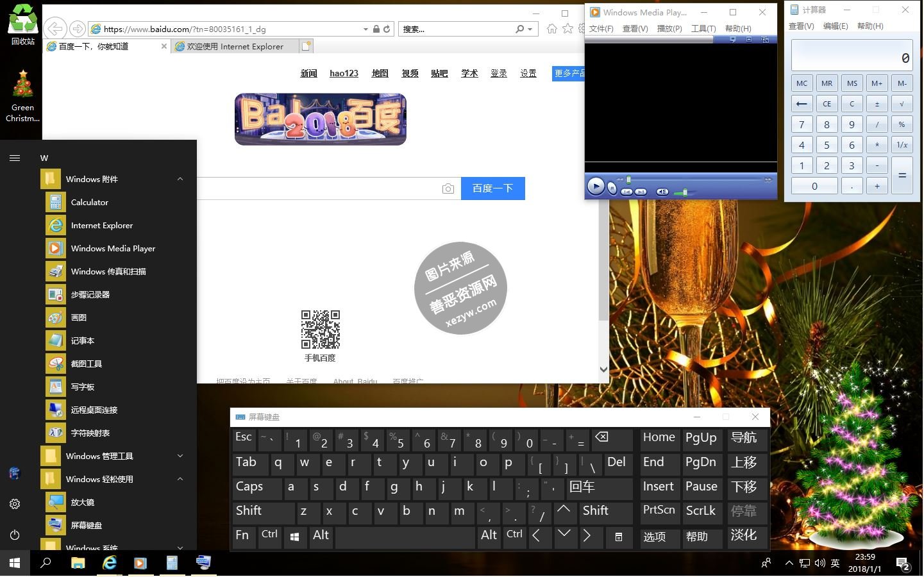The height and width of the screenshot is (577, 924).
Task: Open IE search provider dropdown arrow
Action: pyautogui.click(x=530, y=29)
